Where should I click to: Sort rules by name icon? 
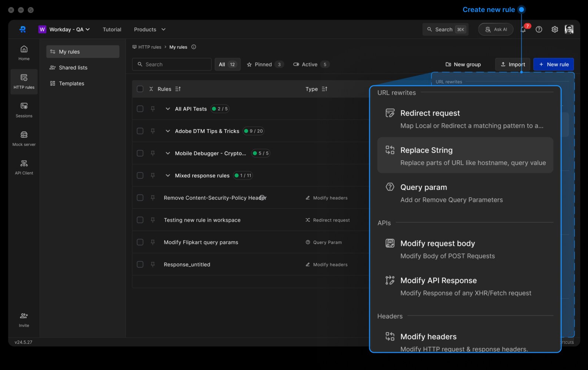pos(178,89)
